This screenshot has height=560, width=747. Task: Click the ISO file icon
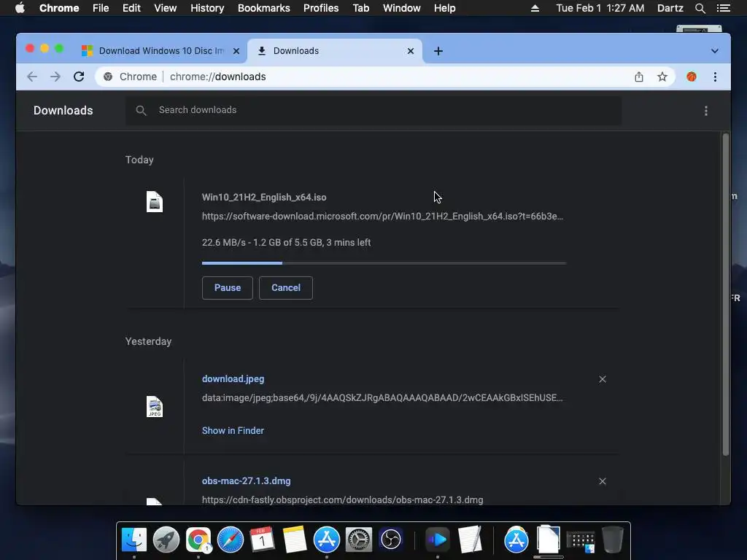click(x=155, y=201)
